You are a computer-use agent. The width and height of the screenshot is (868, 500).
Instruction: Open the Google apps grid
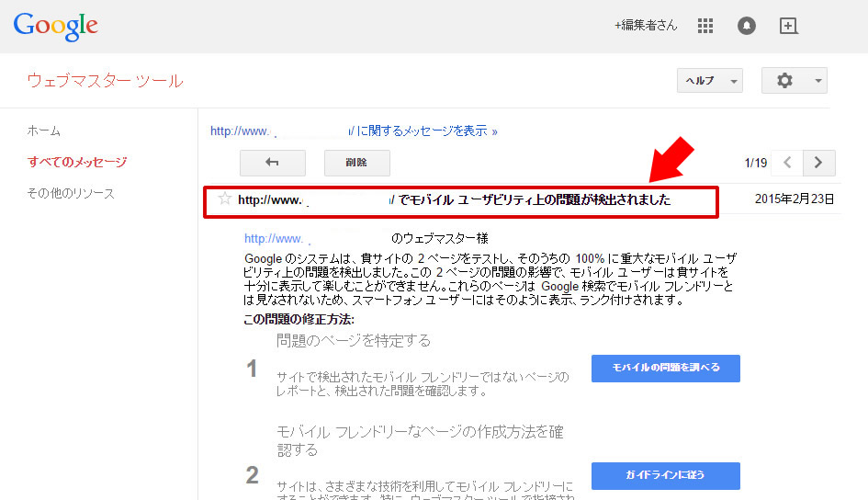coord(705,26)
